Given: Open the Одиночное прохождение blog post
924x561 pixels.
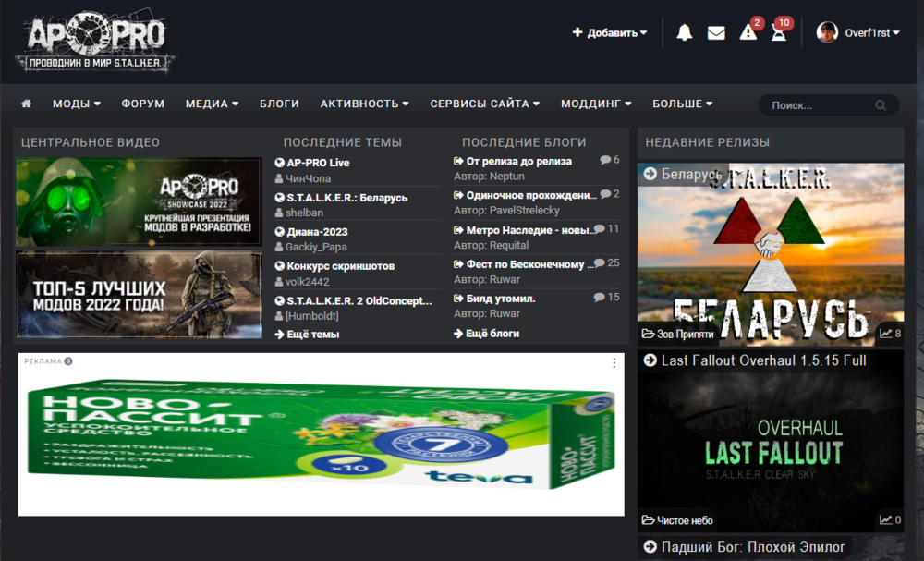Looking at the screenshot, I should click(x=531, y=195).
